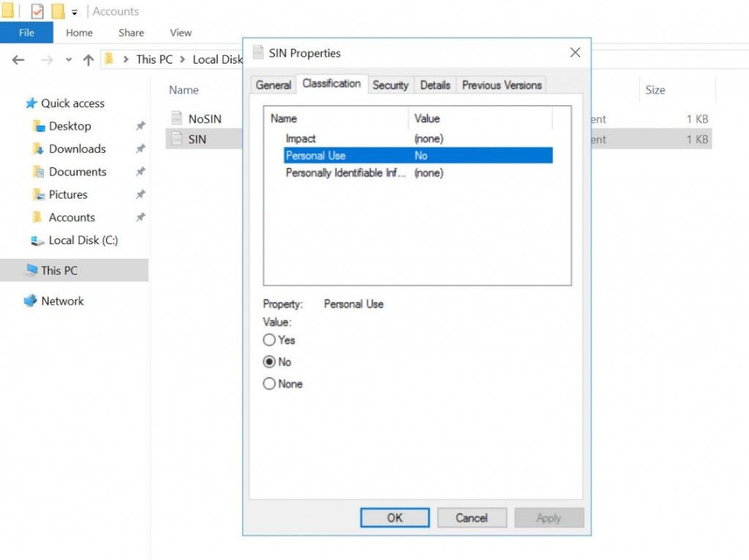749x560 pixels.
Task: Click the New folder quick access icon
Action: (x=58, y=11)
